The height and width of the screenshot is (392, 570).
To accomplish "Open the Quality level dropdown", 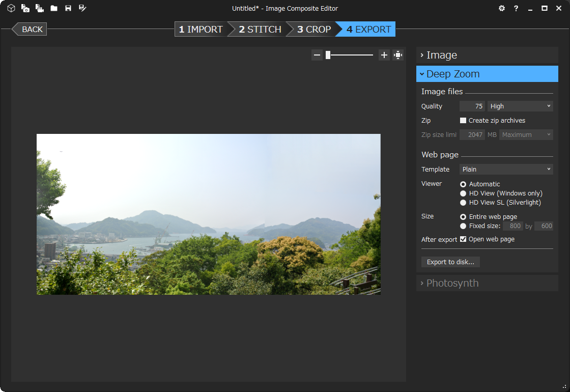I will (x=520, y=105).
